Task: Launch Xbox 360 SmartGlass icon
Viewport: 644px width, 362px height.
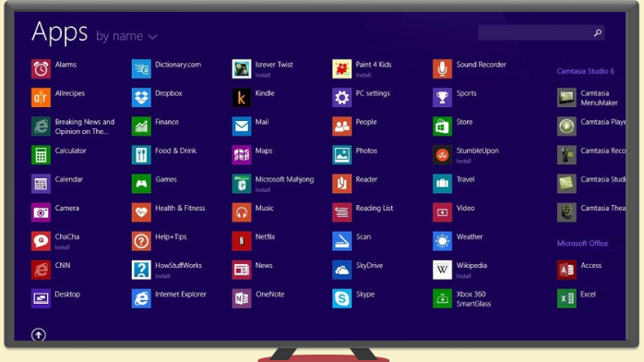Action: click(442, 298)
